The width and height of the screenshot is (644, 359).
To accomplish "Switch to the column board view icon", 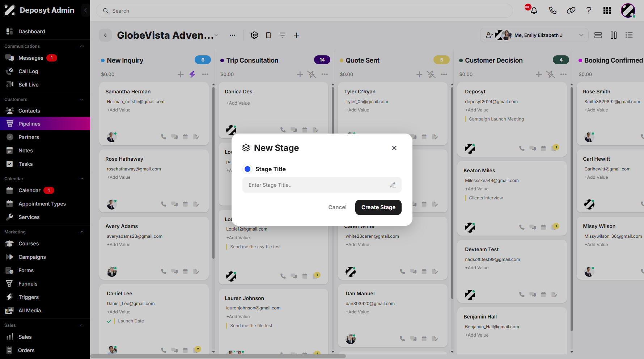I will (614, 35).
